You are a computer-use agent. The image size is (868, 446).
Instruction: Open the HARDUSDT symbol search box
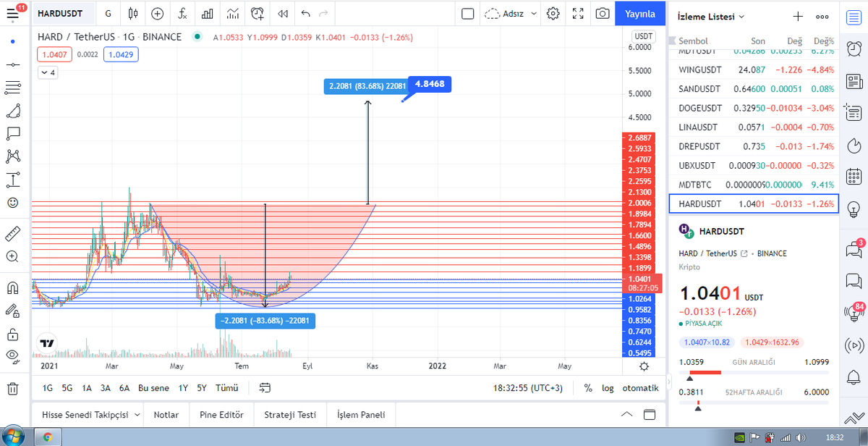coord(64,14)
